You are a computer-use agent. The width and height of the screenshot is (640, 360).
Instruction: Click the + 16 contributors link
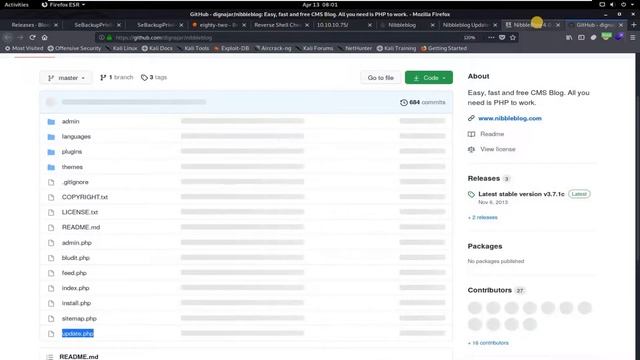tap(488, 343)
